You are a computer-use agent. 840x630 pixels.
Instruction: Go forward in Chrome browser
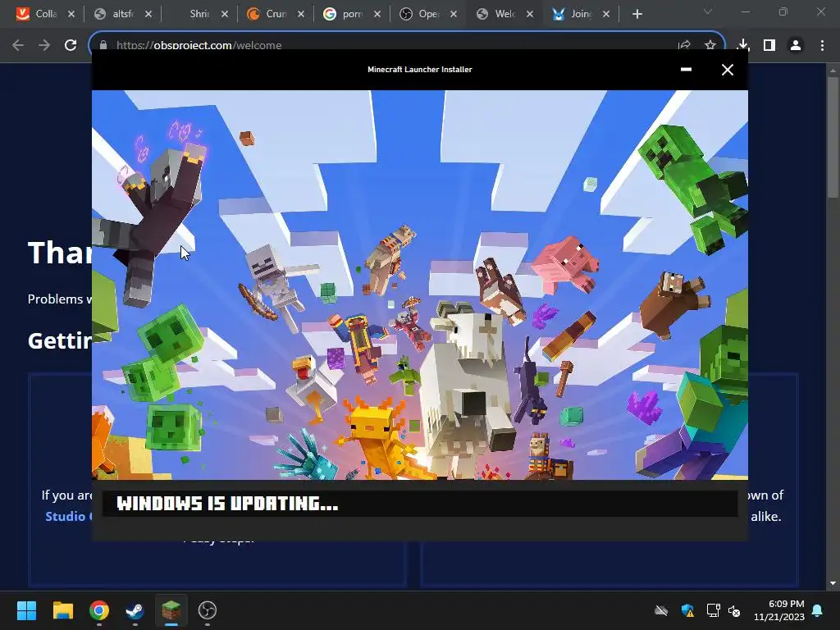pos(44,46)
